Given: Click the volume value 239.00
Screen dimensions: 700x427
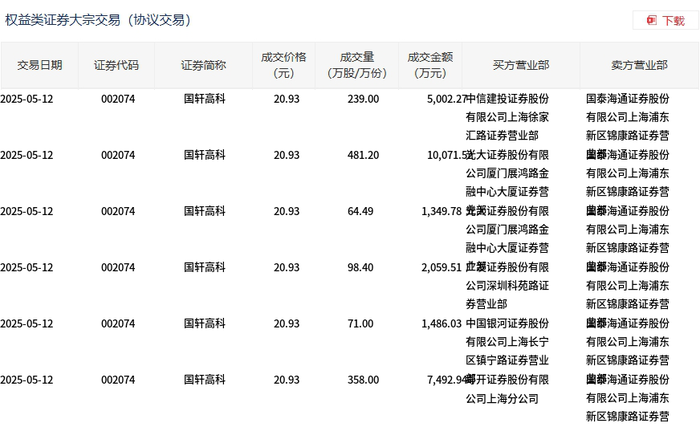Looking at the screenshot, I should 363,99.
